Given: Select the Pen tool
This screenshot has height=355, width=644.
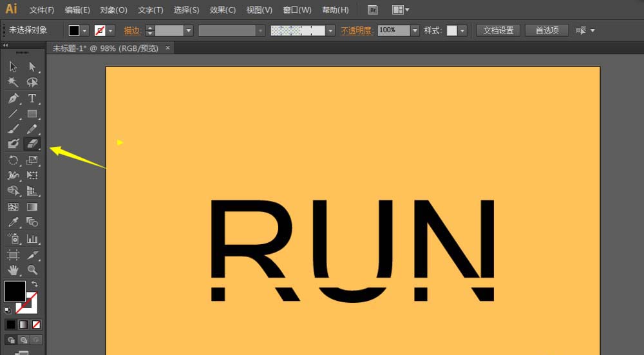Looking at the screenshot, I should [x=13, y=99].
